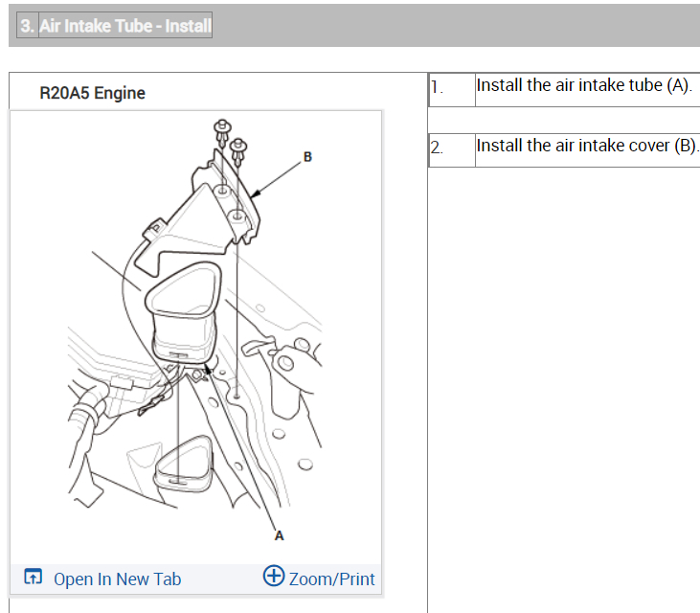Click the Air Intake Tube - Install heading
Screen dimensions: 700x613
(125, 26)
